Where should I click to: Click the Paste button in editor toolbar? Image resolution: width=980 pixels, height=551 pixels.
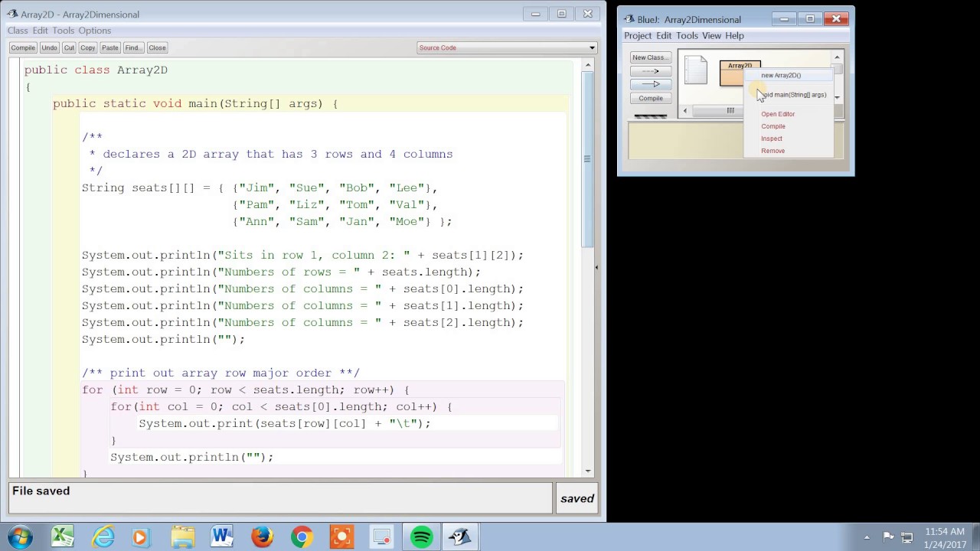(x=110, y=47)
